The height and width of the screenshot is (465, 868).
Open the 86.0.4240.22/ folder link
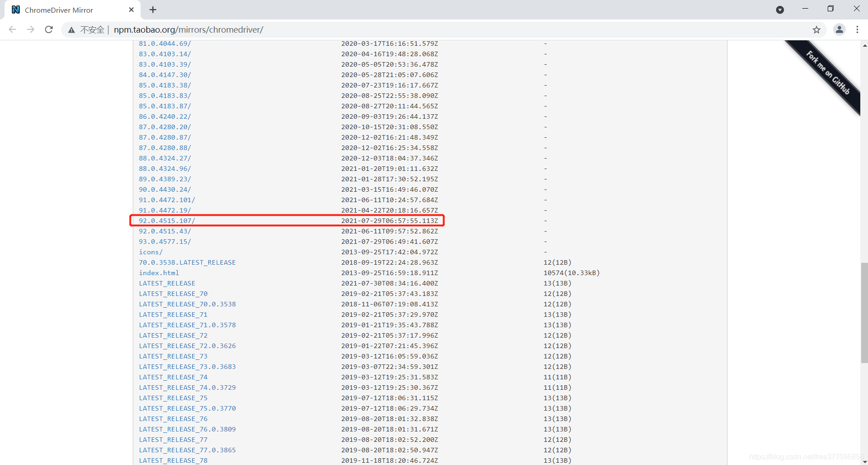(x=165, y=116)
